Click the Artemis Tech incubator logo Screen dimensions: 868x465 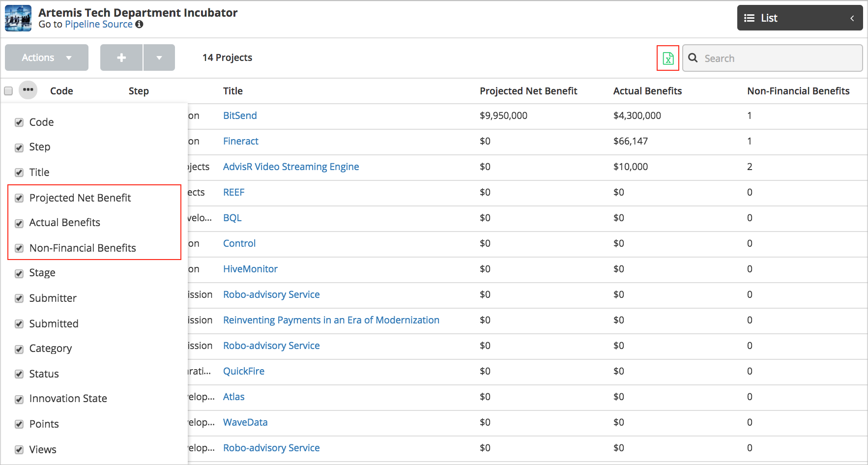pos(18,18)
